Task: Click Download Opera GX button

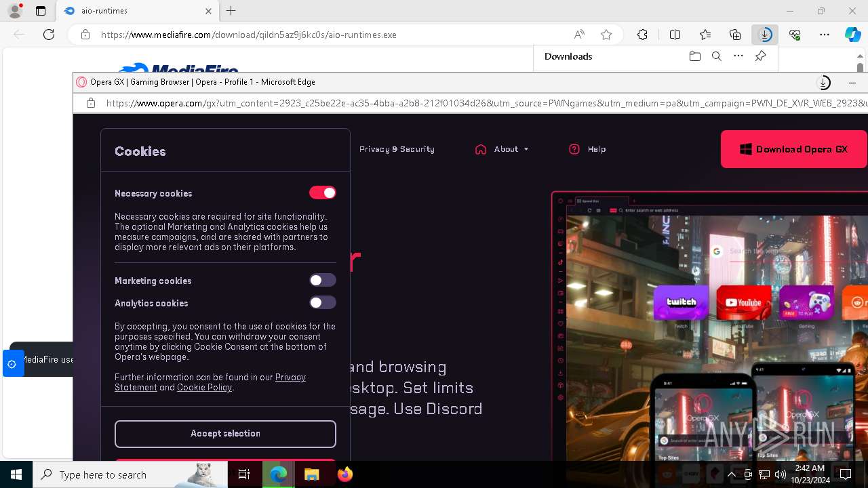Action: [x=794, y=149]
